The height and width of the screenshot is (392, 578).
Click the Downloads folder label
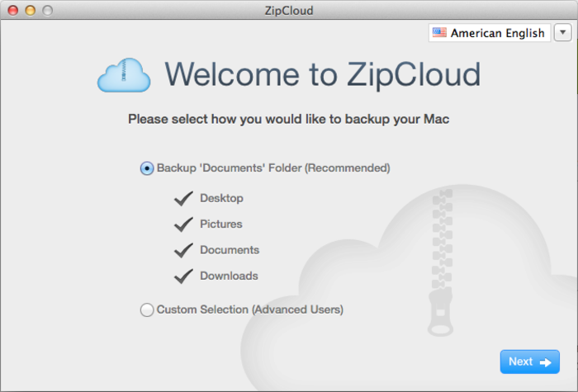tap(229, 276)
